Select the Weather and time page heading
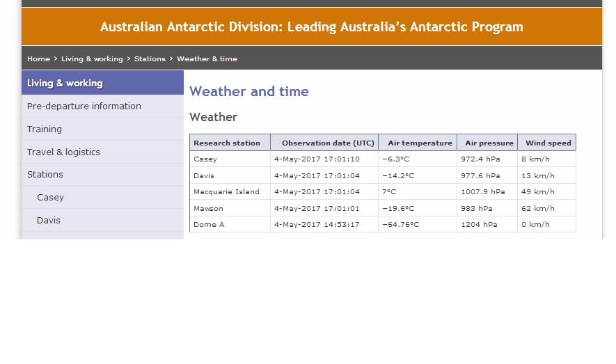The width and height of the screenshot is (616, 364). 249,91
